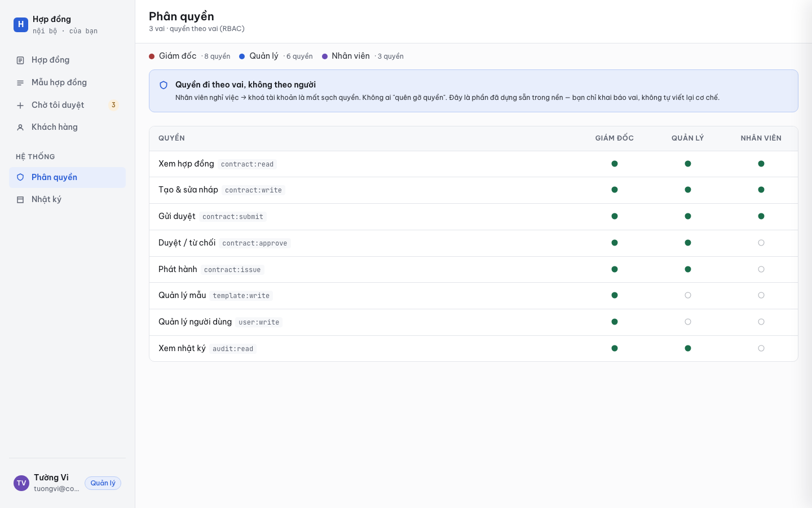Toggle Nhân viên permission for audit:read

pyautogui.click(x=761, y=348)
